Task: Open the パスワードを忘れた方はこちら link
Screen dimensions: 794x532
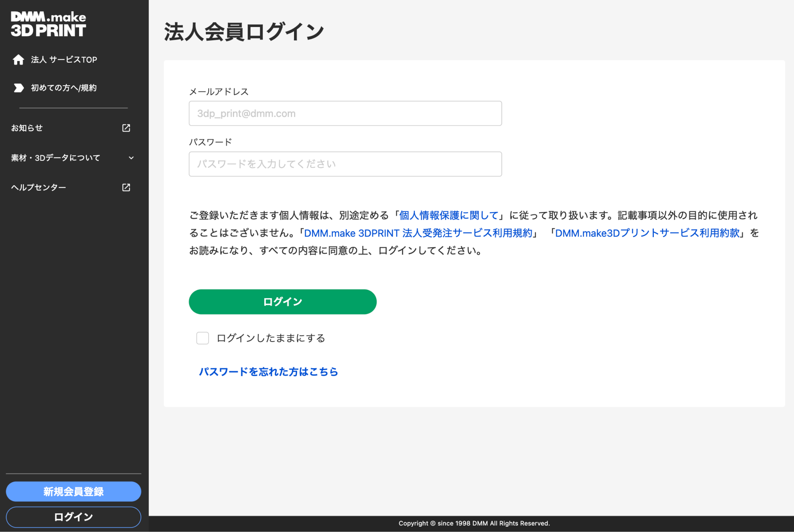Action: click(268, 371)
